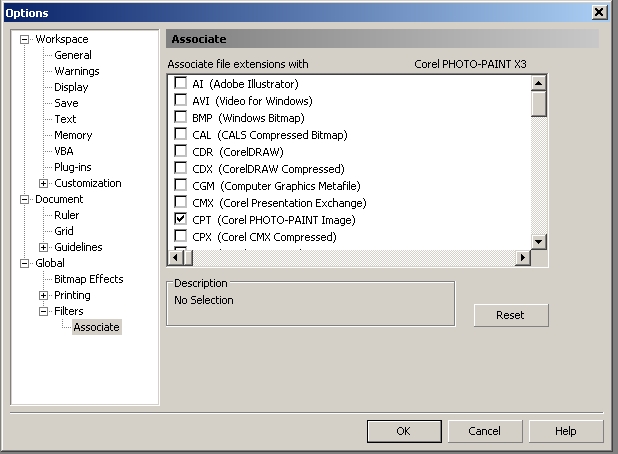
Task: Close the Options dialog window
Action: [599, 12]
